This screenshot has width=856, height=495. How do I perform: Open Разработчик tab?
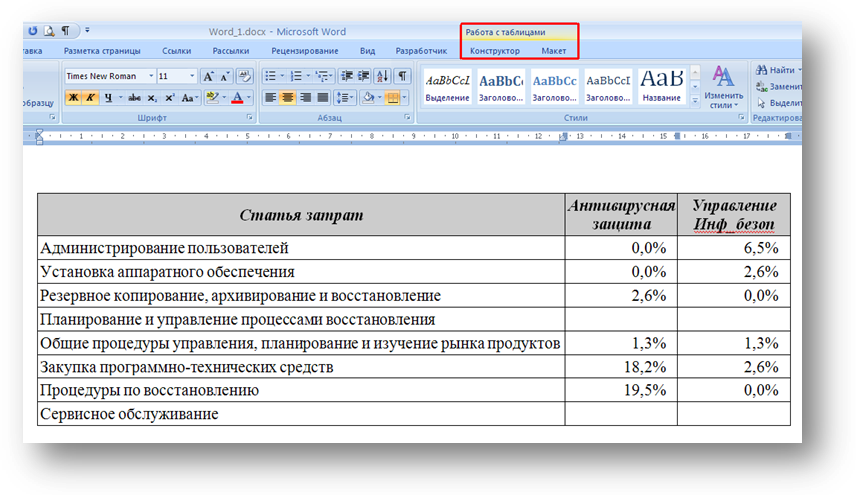(x=421, y=51)
